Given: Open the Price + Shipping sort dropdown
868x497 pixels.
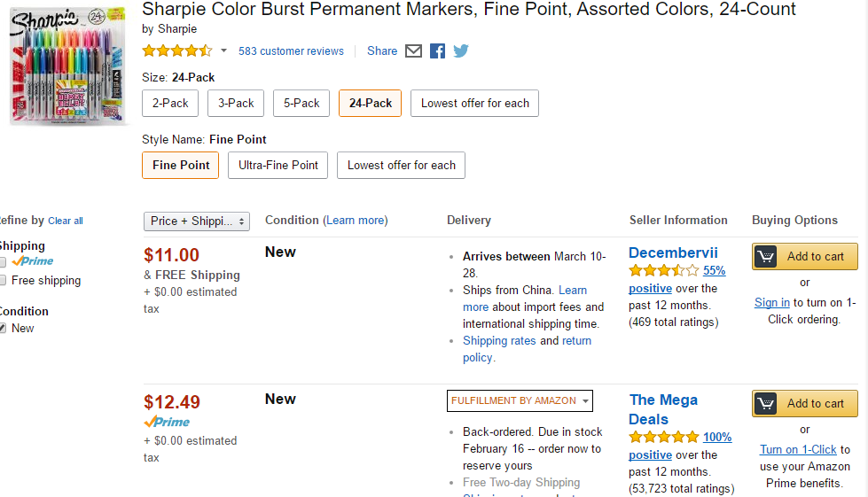Looking at the screenshot, I should tap(197, 221).
